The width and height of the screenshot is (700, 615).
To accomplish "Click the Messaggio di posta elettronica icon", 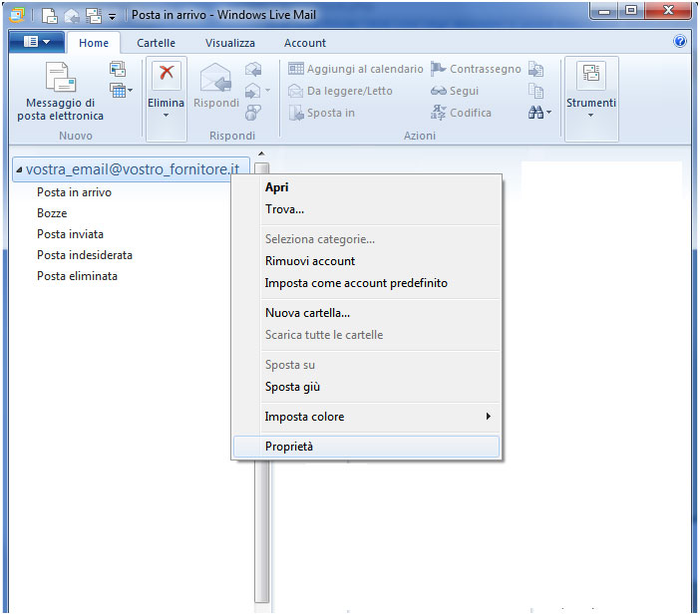I will (x=60, y=78).
